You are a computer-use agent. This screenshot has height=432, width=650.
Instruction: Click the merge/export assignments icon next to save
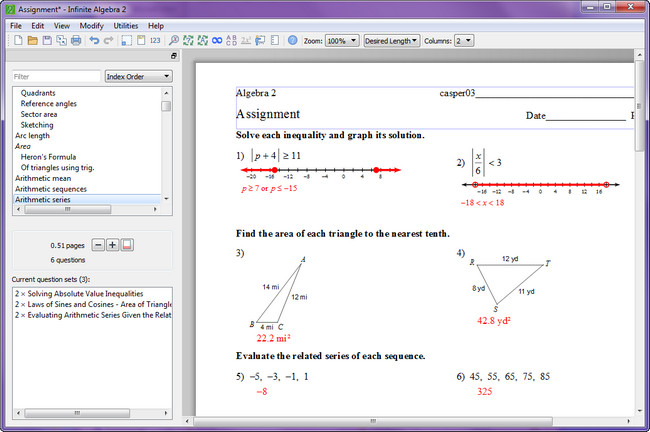tap(61, 40)
